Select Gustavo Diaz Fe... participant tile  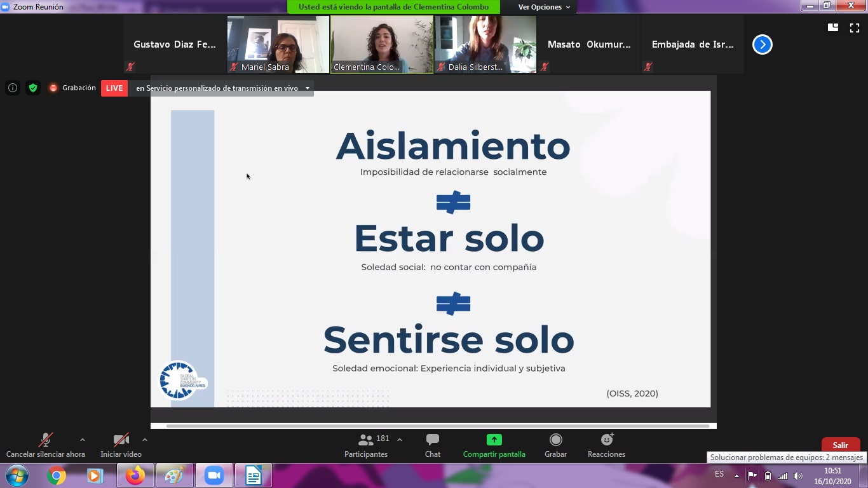[175, 44]
